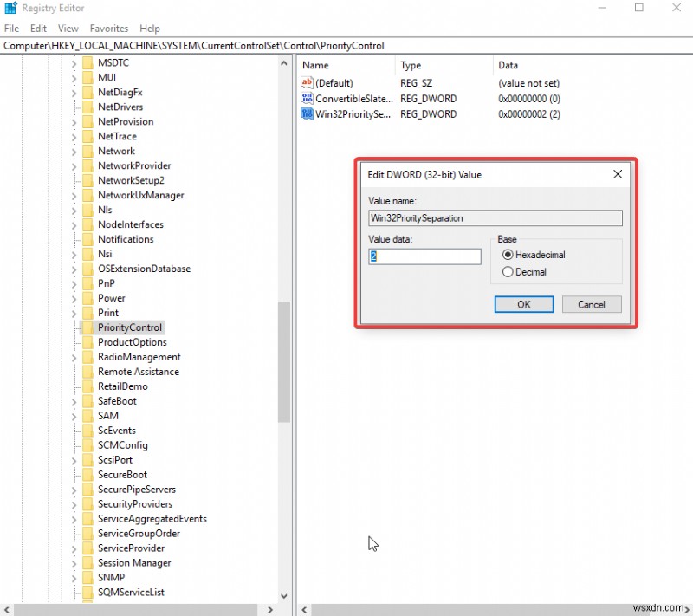Click the SecureBoot folder icon
This screenshot has height=616, width=693.
tap(87, 475)
